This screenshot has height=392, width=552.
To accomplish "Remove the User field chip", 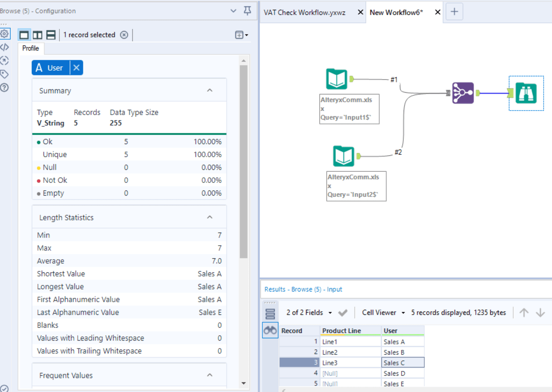I will pos(76,67).
